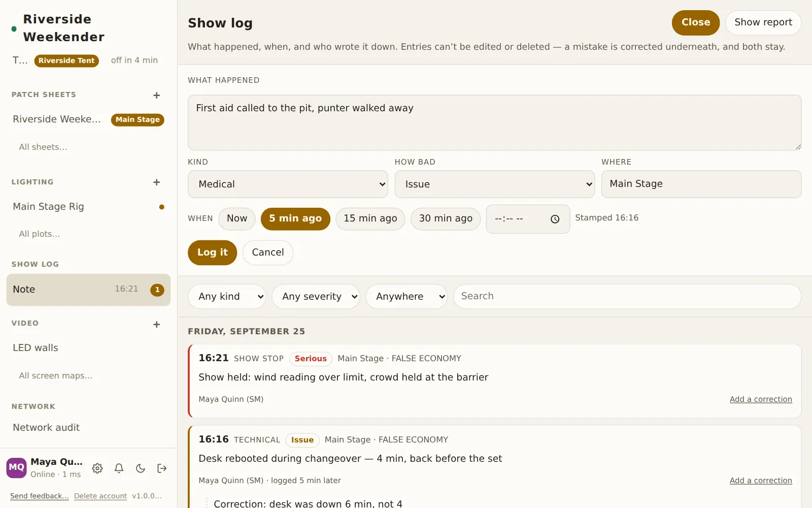Image resolution: width=812 pixels, height=508 pixels.
Task: Click the What Happened text area
Action: click(495, 122)
